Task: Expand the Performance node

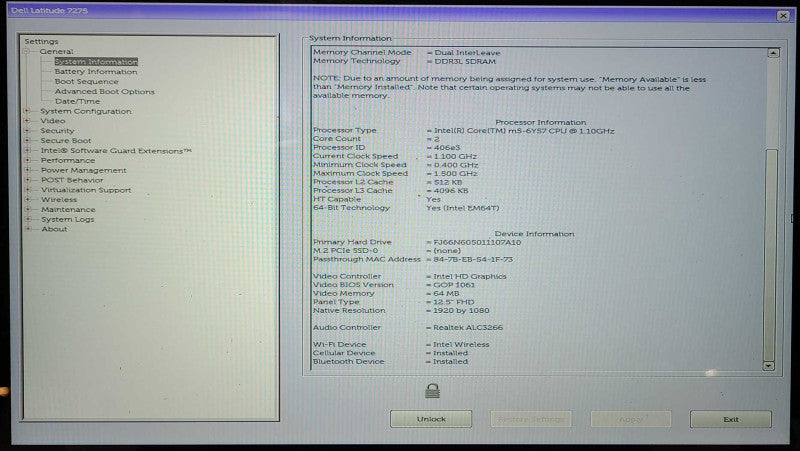Action: (27, 160)
